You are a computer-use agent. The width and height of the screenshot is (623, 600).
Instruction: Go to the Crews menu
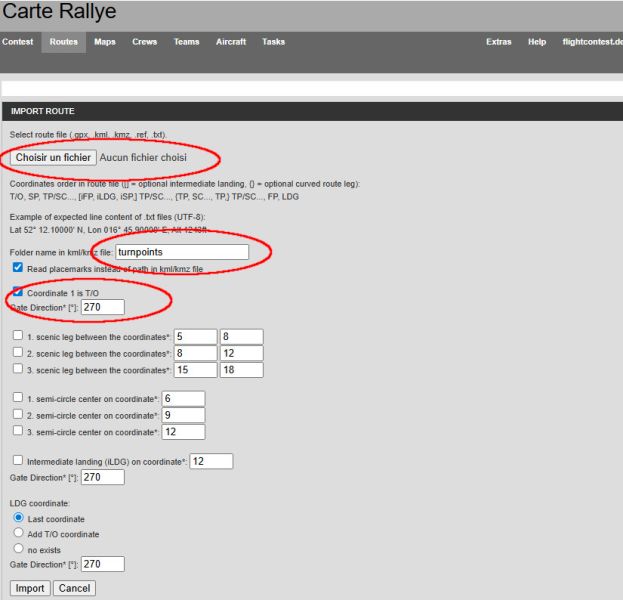click(x=144, y=42)
